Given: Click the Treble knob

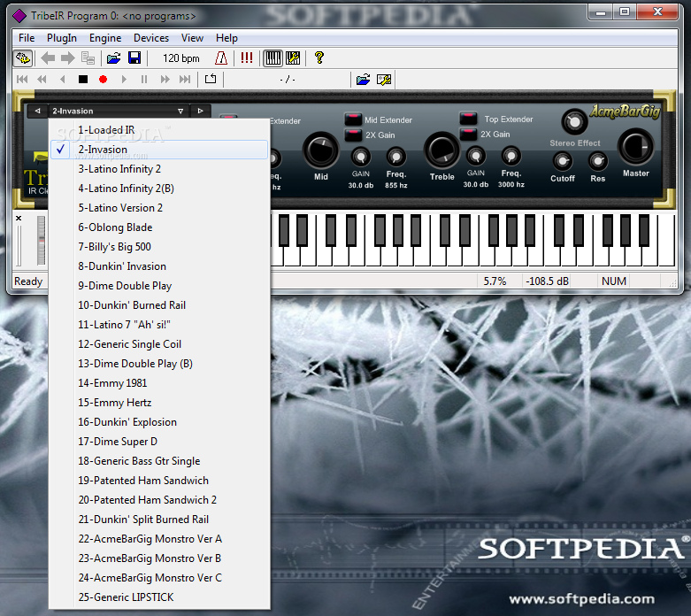Looking at the screenshot, I should (441, 150).
